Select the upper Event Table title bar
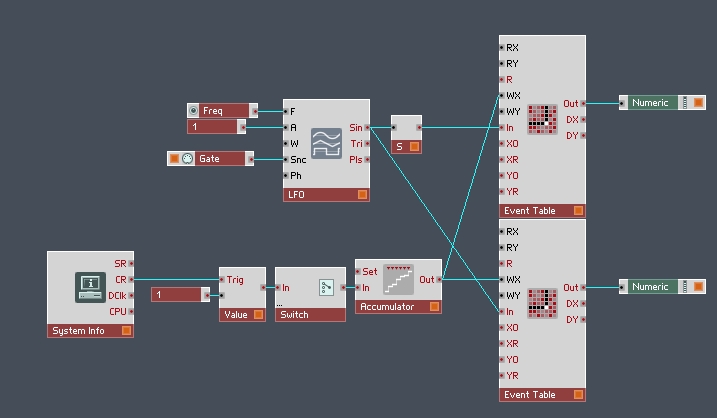The image size is (717, 418). click(542, 210)
